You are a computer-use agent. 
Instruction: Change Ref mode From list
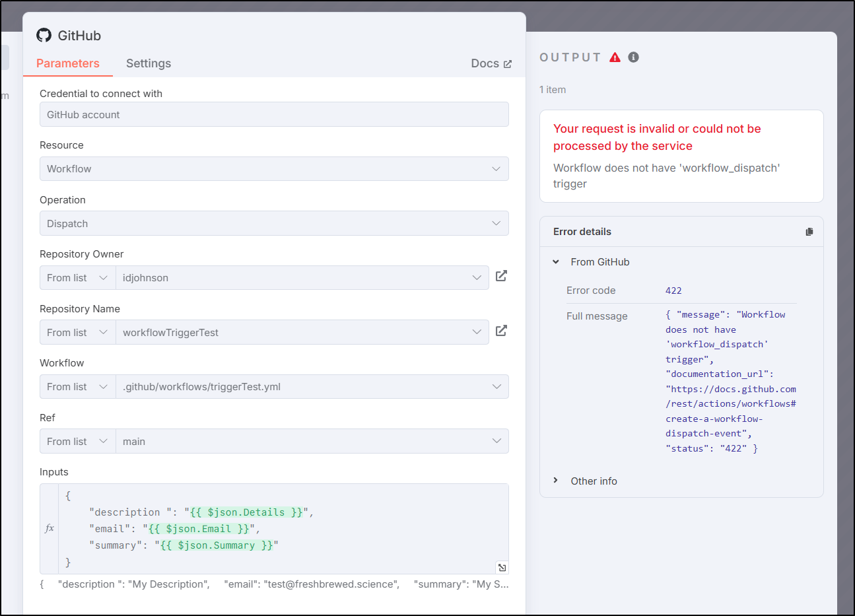click(77, 442)
